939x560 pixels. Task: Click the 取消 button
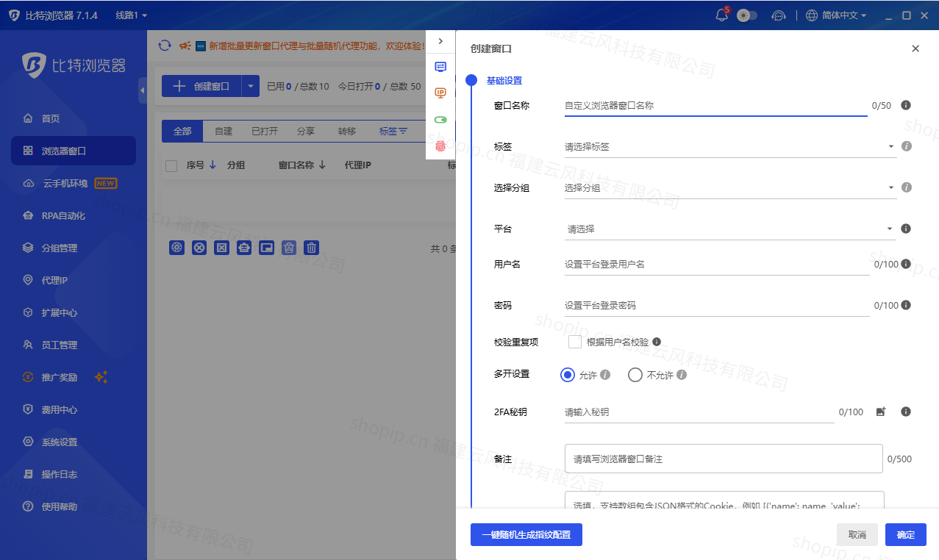[x=857, y=535]
